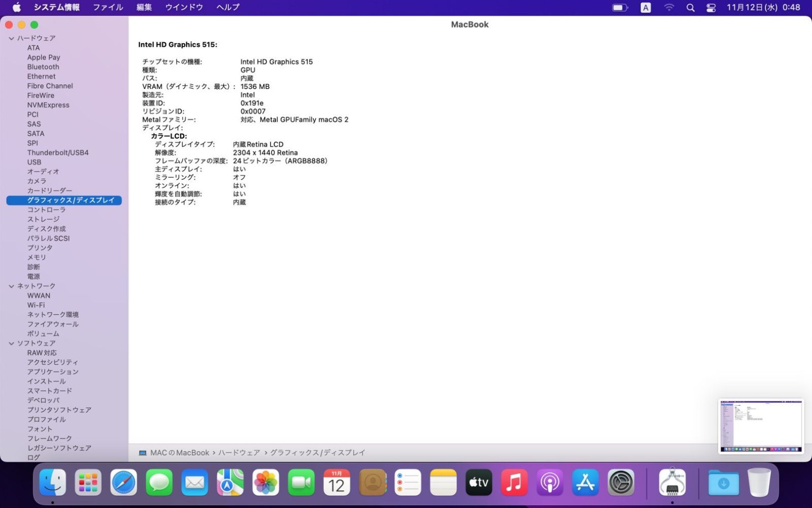812x508 pixels.
Task: Collapse the ハードウェア section
Action: point(11,38)
